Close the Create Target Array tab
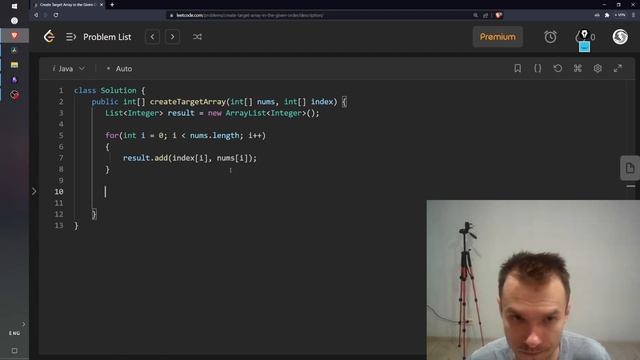Screen dimensions: 640x360 (x=102, y=5)
